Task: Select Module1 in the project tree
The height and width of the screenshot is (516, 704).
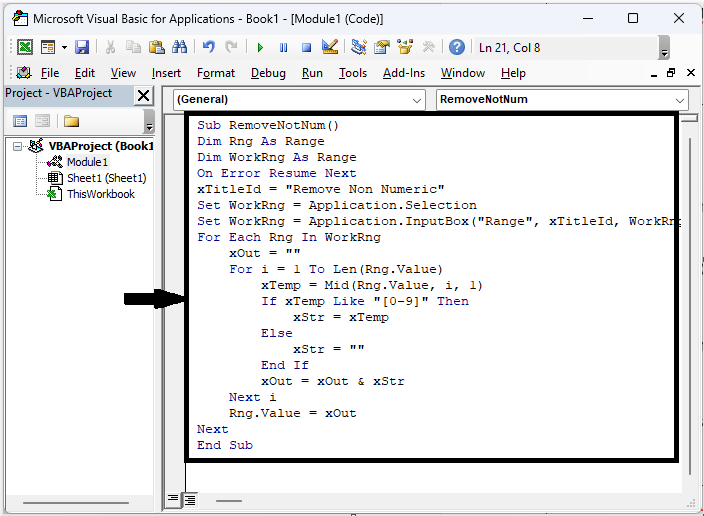Action: (x=87, y=162)
